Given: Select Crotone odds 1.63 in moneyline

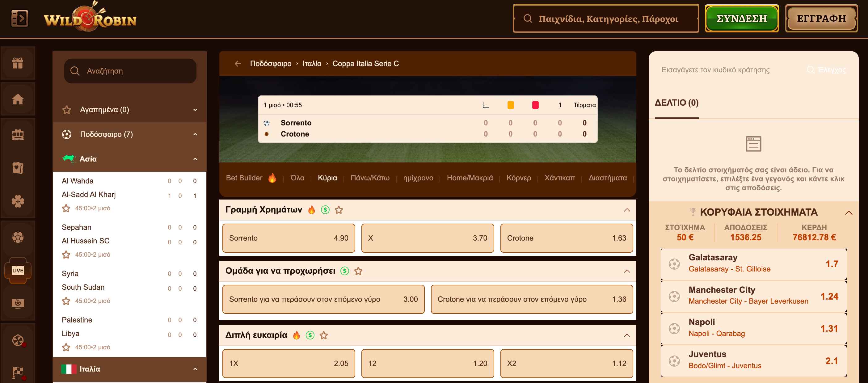Looking at the screenshot, I should point(566,238).
